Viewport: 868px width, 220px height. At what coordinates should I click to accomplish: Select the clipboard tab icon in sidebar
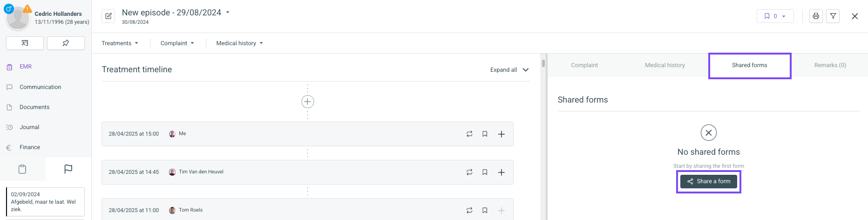pos(22,169)
